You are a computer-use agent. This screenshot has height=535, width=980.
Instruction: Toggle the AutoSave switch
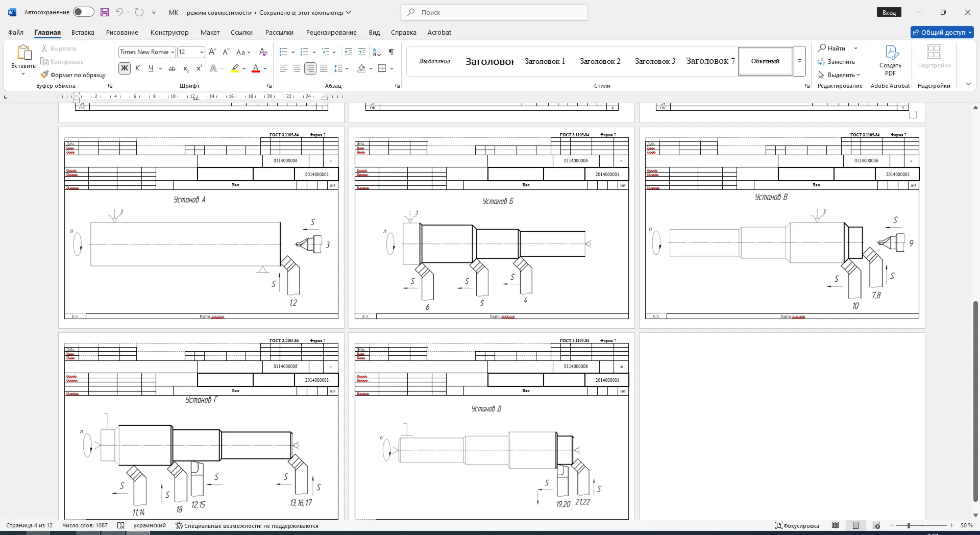pyautogui.click(x=83, y=12)
